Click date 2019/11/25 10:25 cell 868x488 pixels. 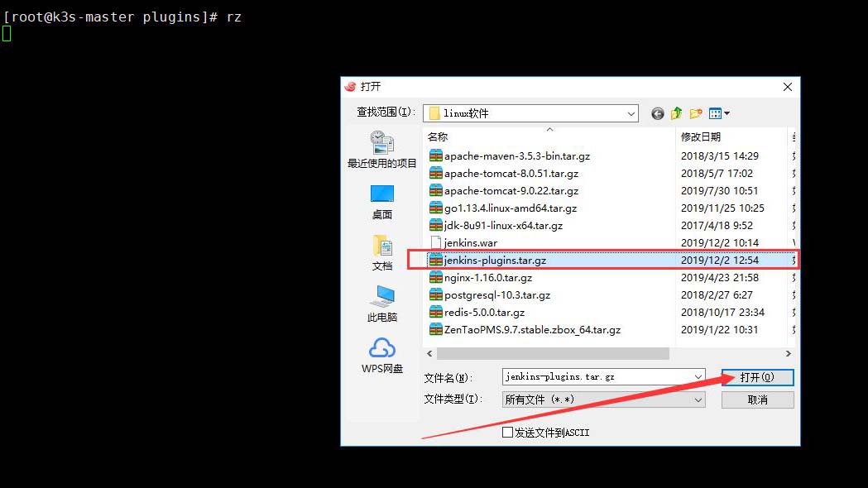pyautogui.click(x=722, y=208)
